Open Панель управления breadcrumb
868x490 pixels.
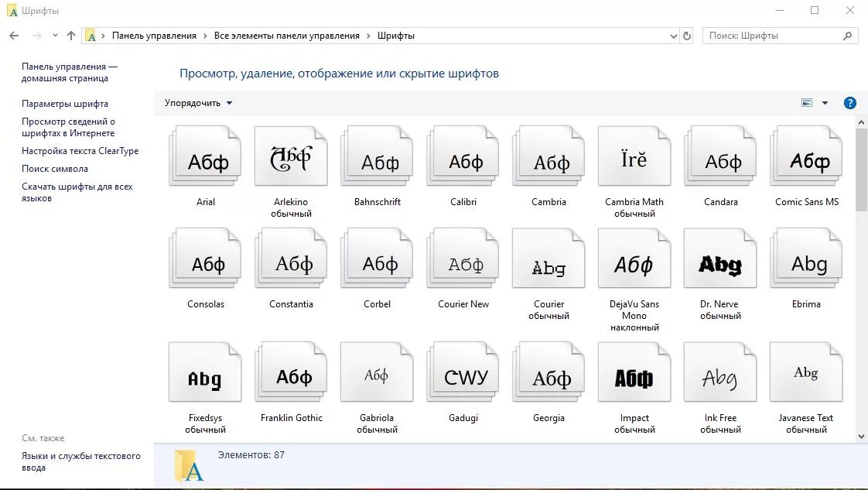(x=154, y=36)
